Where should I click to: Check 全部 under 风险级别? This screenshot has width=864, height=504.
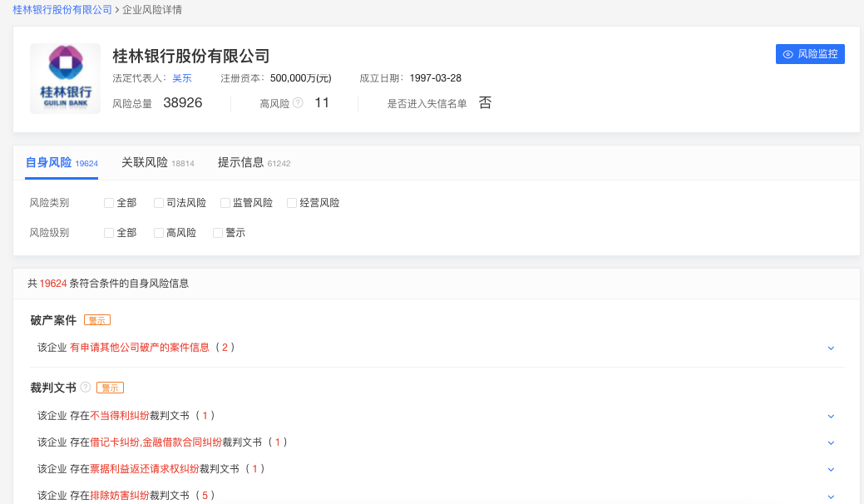pyautogui.click(x=109, y=232)
